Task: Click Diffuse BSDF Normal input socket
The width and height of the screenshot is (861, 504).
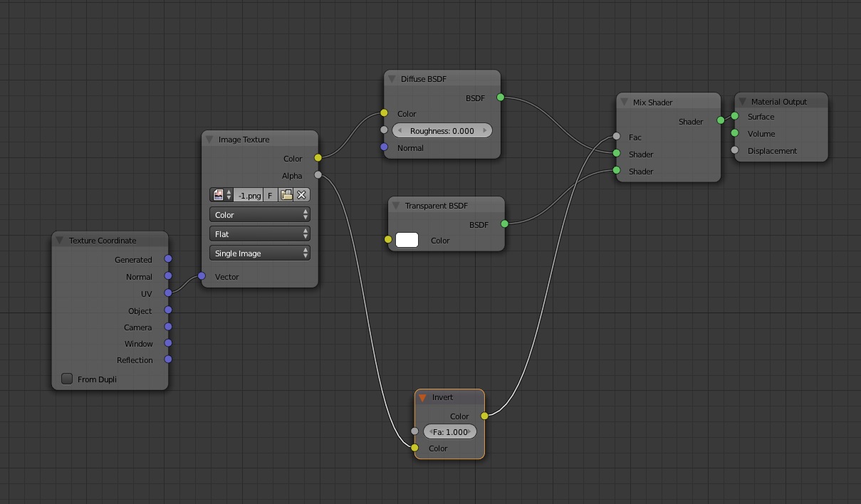Action: point(384,147)
